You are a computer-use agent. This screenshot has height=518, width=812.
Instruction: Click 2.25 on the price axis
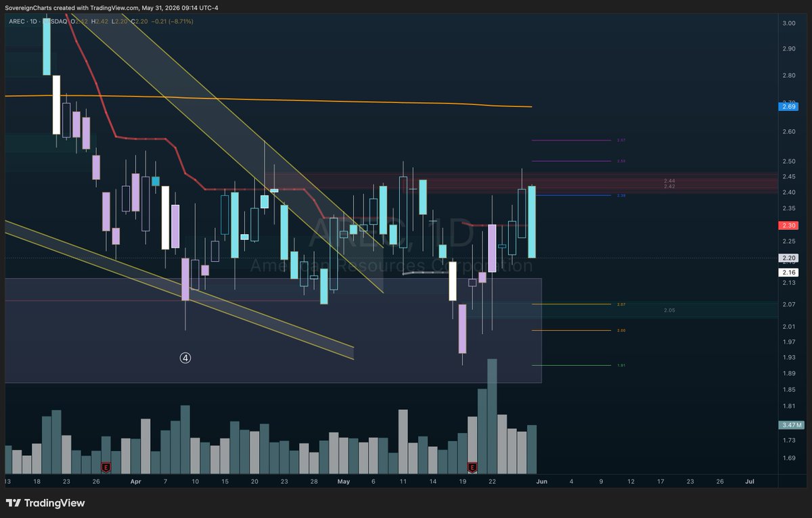pos(789,241)
